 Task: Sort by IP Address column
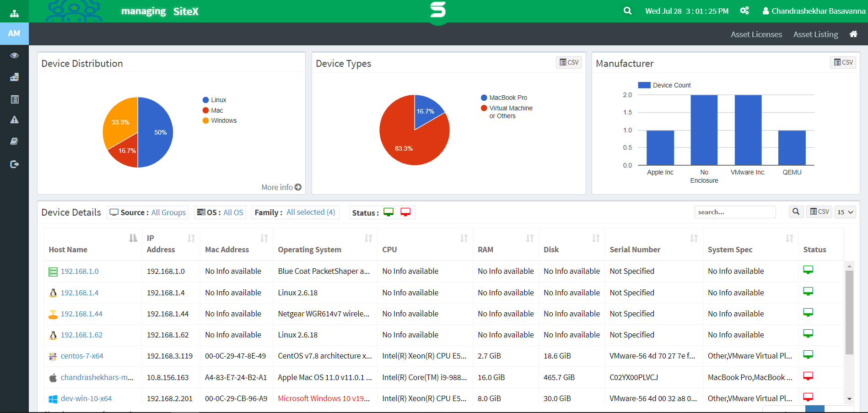coord(171,244)
